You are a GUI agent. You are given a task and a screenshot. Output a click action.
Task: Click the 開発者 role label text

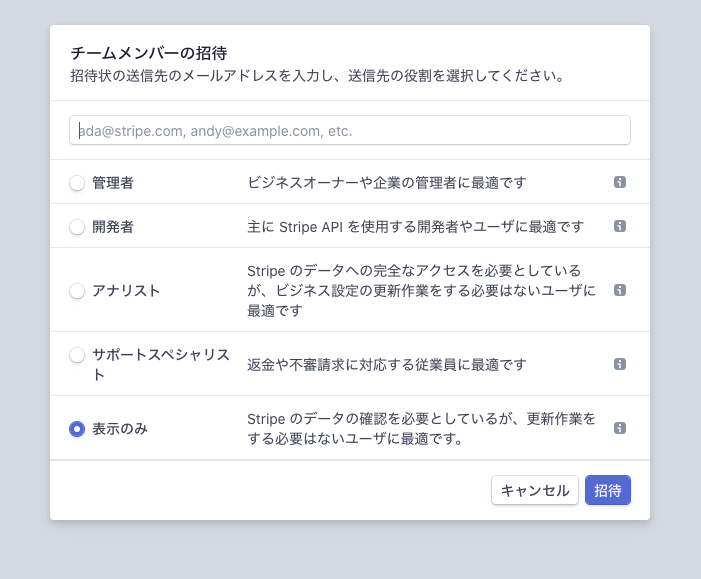(x=113, y=227)
